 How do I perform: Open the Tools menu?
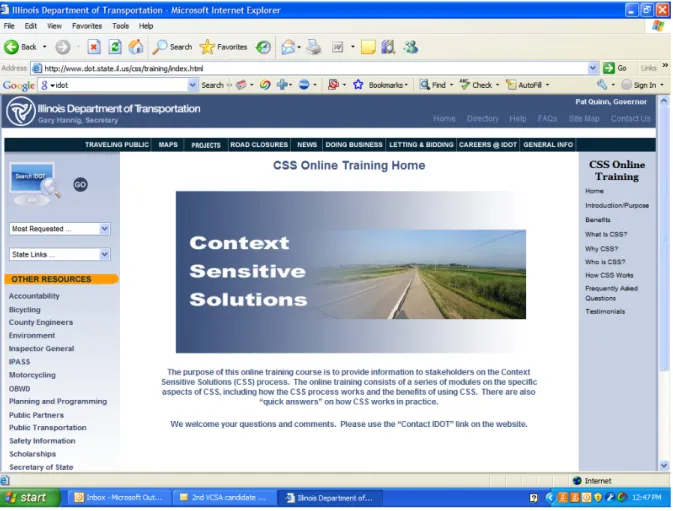pos(121,26)
